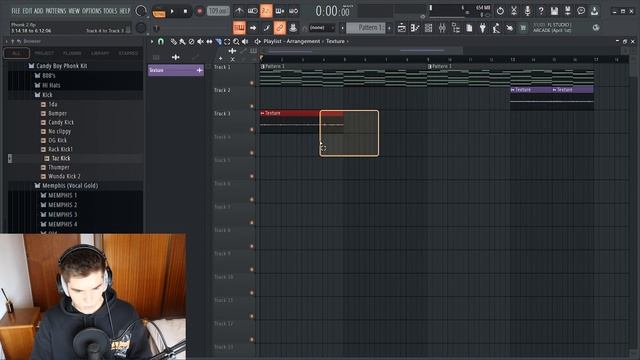Image resolution: width=640 pixels, height=360 pixels.
Task: Click the one-click recording microphone icon
Action: (527, 11)
